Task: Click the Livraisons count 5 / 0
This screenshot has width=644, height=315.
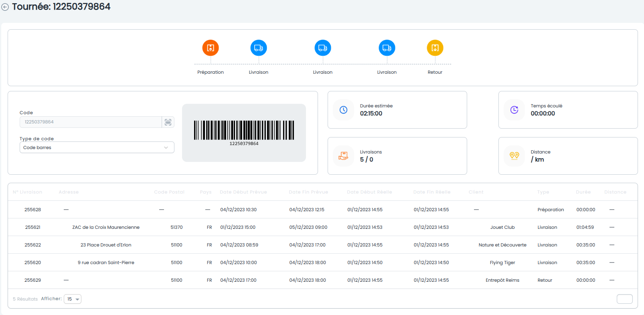Action: tap(367, 160)
